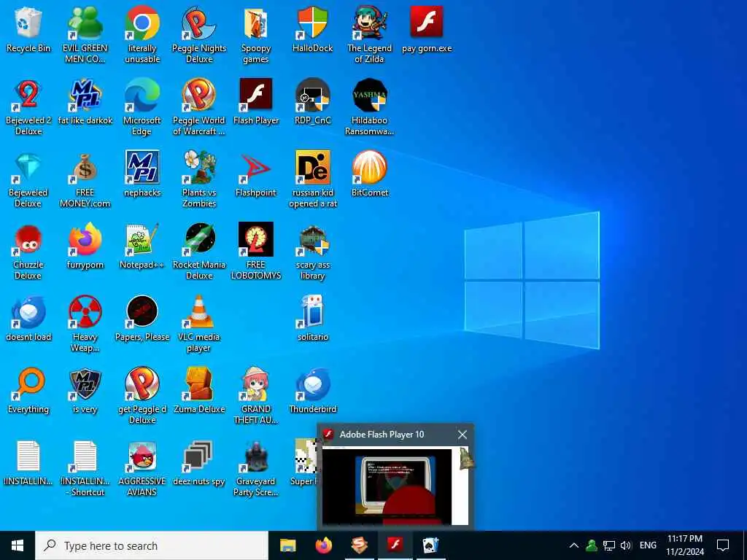Launch Peggle Nights Deluxe icon

coord(199,35)
